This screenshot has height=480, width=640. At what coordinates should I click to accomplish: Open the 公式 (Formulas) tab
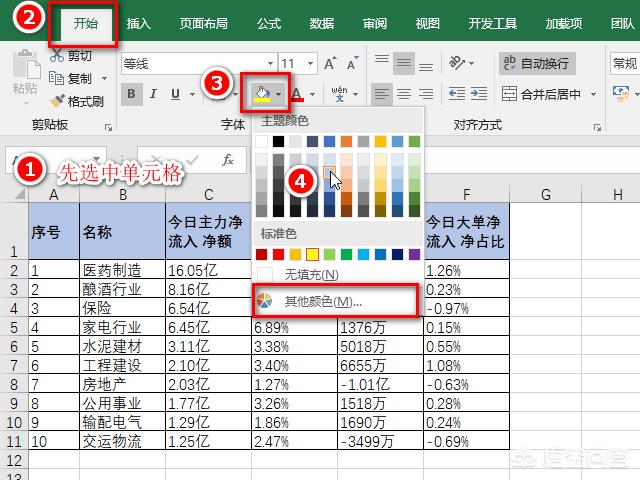point(269,24)
